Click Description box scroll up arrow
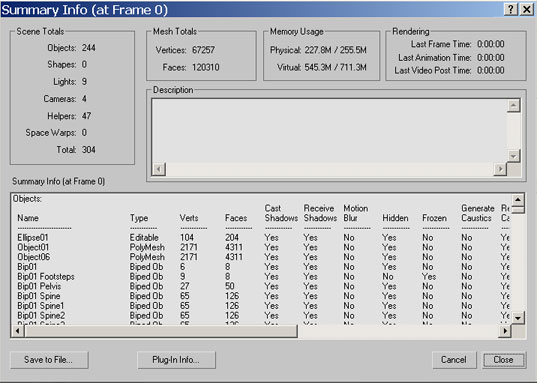 pyautogui.click(x=513, y=105)
